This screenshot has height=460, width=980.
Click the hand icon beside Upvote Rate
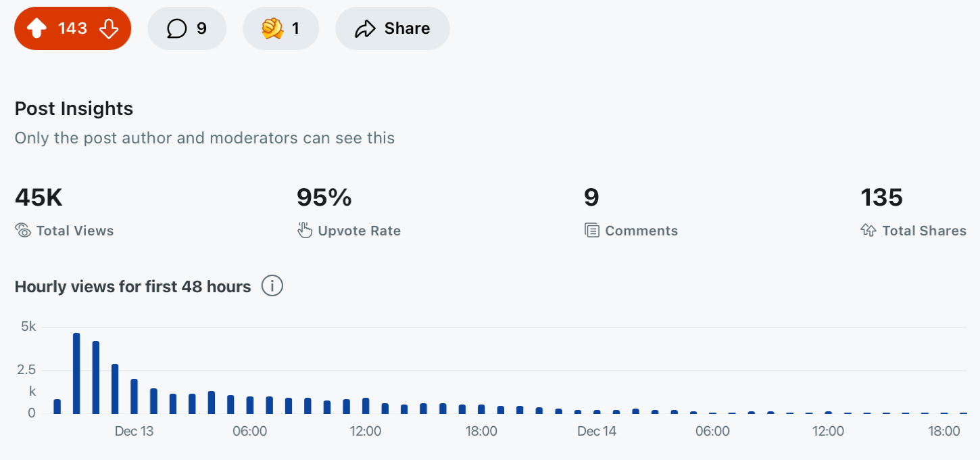305,231
